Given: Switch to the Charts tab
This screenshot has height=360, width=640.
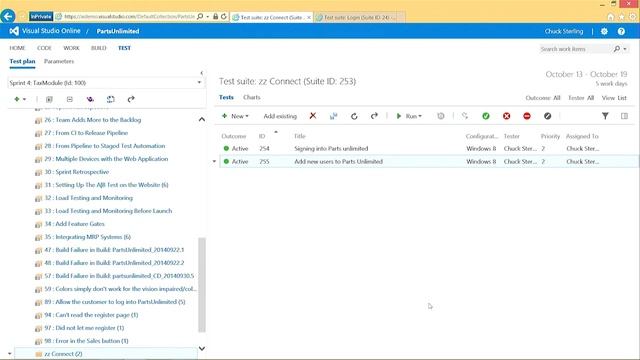Looking at the screenshot, I should pyautogui.click(x=251, y=98).
